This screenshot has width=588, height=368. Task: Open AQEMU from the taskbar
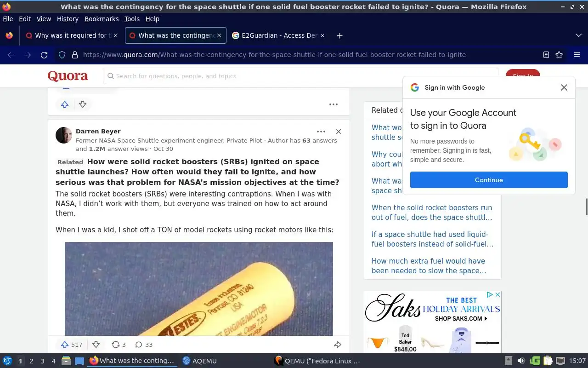199,361
